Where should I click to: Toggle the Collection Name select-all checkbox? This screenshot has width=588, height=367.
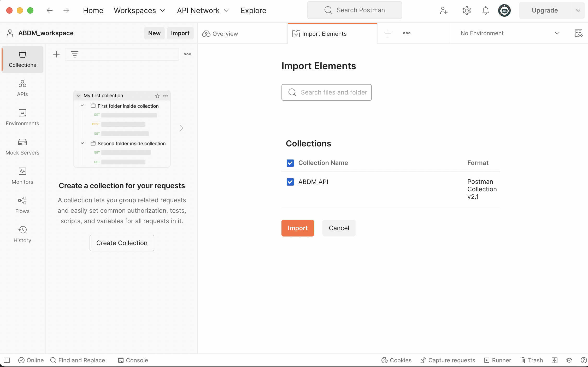(x=290, y=163)
